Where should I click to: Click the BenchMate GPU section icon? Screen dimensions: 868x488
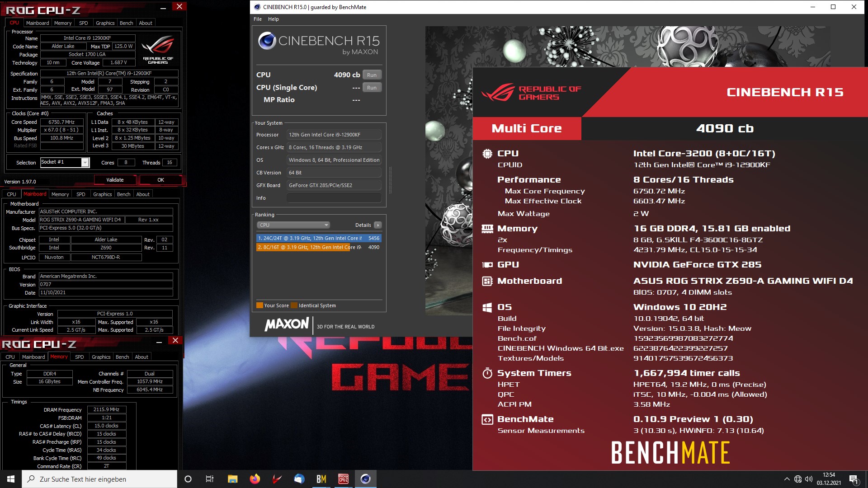(487, 265)
